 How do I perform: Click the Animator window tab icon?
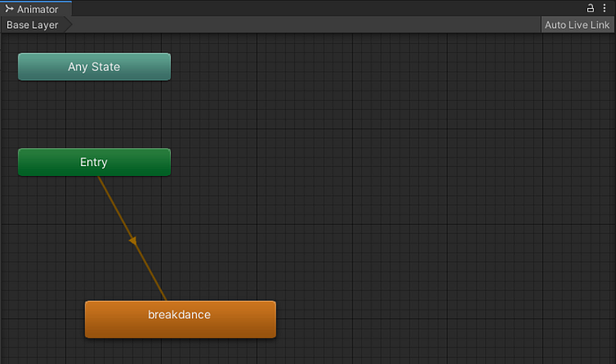[10, 9]
